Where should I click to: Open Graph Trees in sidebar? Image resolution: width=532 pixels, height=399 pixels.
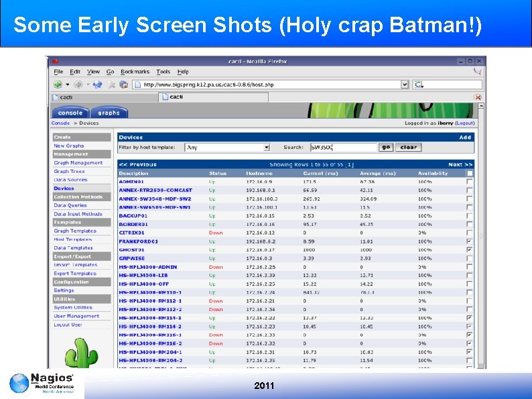pyautogui.click(x=69, y=172)
